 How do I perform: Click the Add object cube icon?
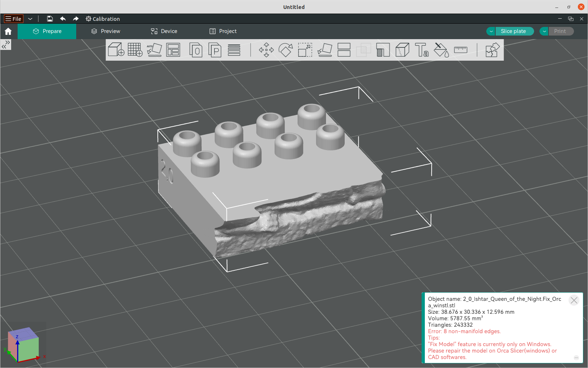116,50
